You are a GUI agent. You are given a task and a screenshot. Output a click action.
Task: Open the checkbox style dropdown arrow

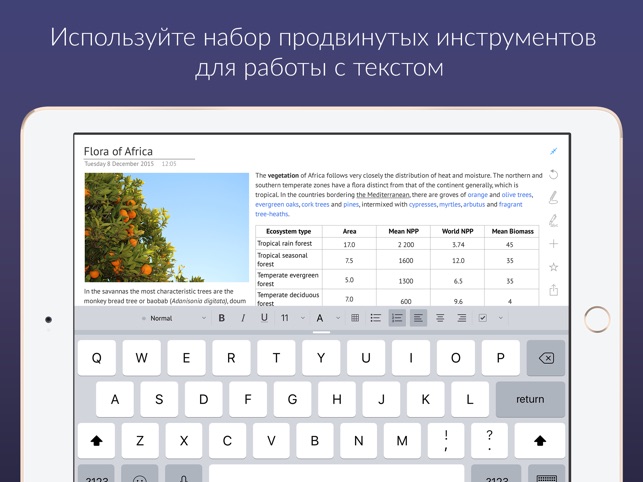[x=501, y=318]
